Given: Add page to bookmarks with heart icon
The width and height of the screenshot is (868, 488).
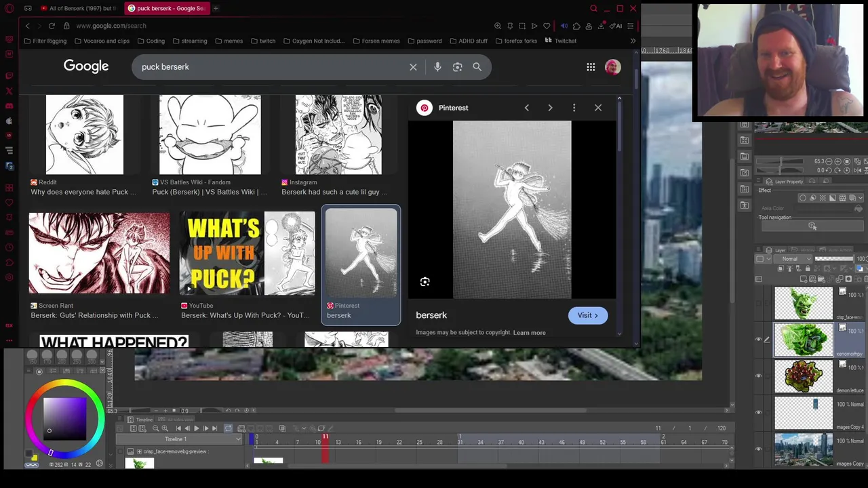Looking at the screenshot, I should (547, 26).
